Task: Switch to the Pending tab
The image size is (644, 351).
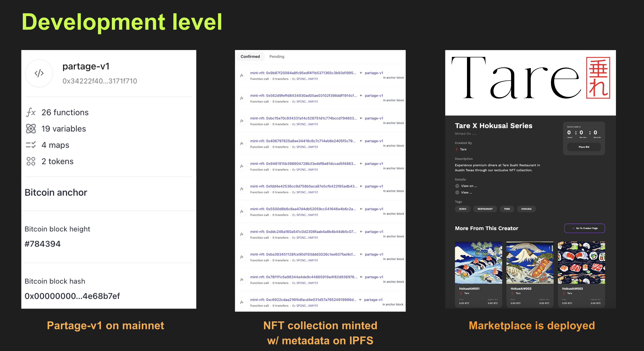Action: 276,57
